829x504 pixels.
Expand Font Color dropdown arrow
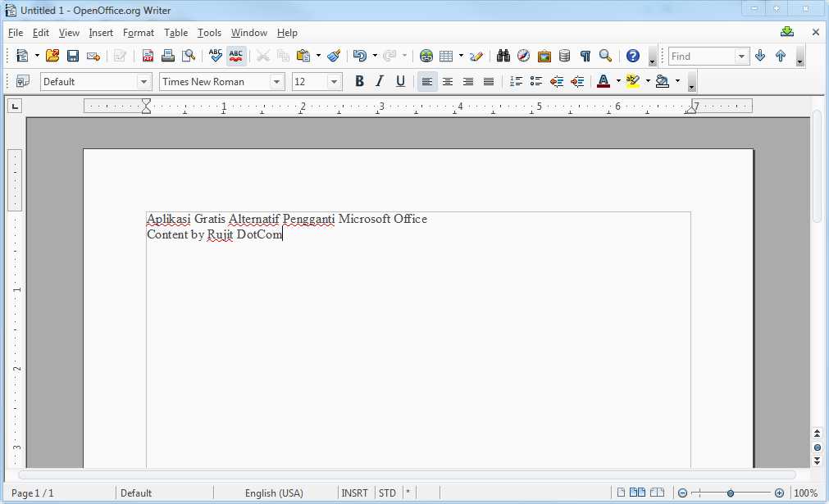(618, 81)
